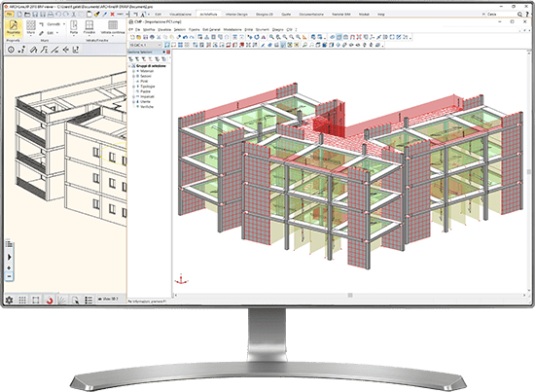Click the circled-one icon in ARCHLine subtoolbar
Image resolution: width=535 pixels, height=392 pixels.
pos(11,50)
